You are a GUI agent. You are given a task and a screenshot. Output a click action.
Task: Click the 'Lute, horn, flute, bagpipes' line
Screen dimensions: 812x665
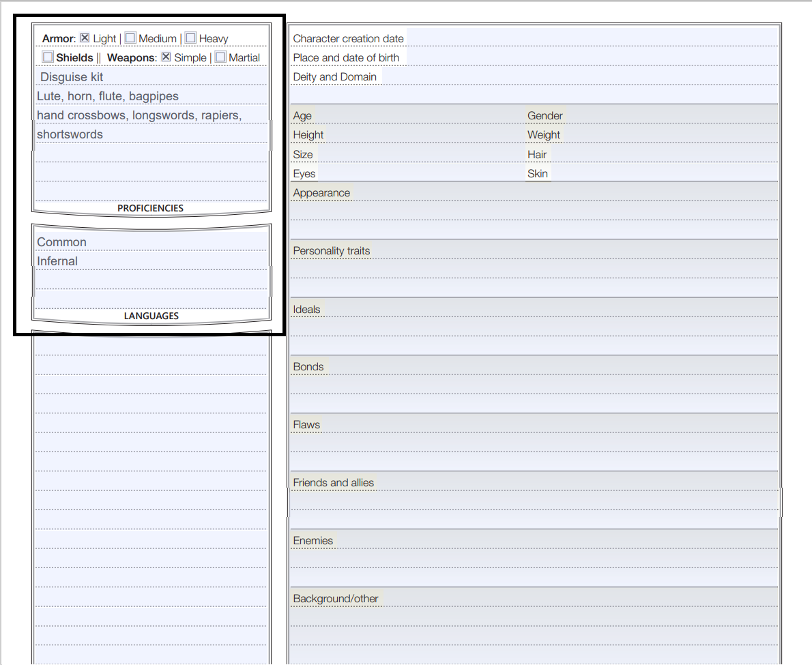151,95
